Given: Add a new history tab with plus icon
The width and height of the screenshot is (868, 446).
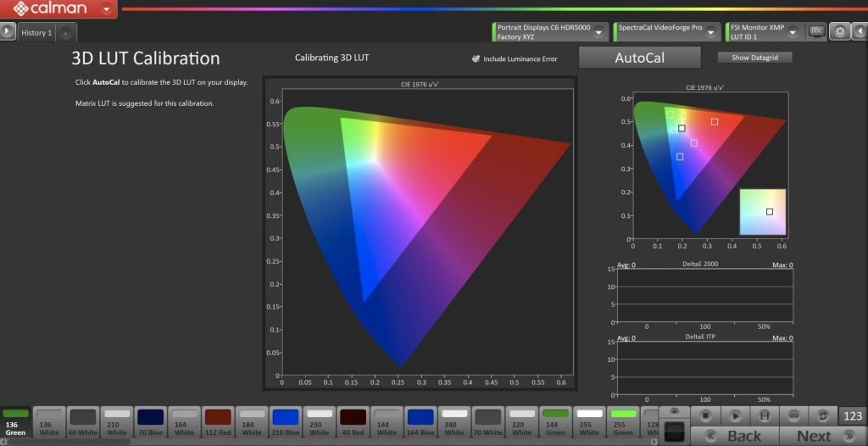Looking at the screenshot, I should point(66,33).
